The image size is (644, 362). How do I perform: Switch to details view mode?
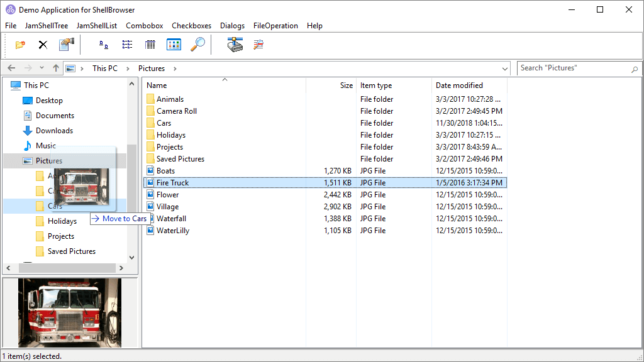click(149, 45)
